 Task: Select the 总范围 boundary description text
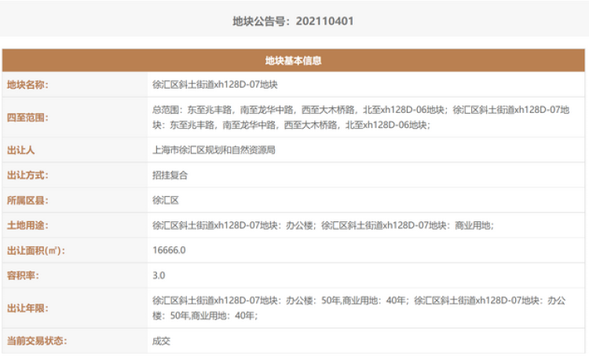click(x=360, y=118)
